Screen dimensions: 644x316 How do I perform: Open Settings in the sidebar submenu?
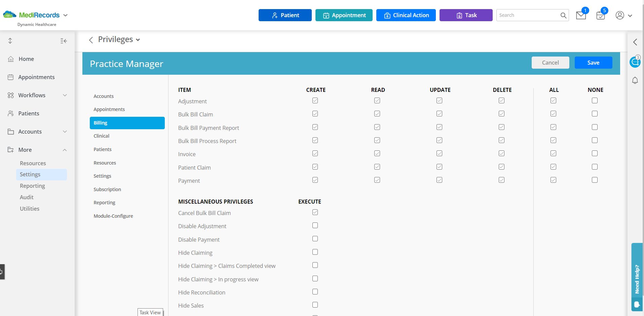point(41,174)
